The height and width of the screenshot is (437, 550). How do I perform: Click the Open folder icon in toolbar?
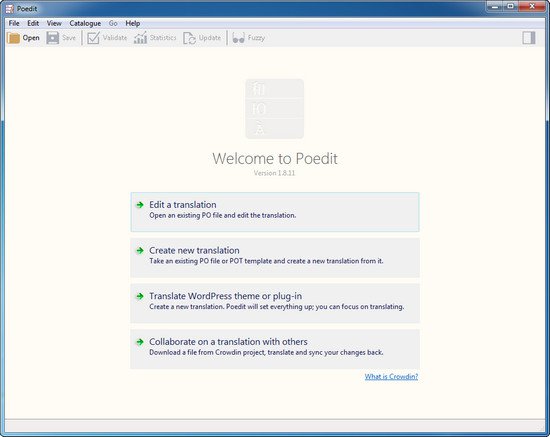(x=13, y=38)
